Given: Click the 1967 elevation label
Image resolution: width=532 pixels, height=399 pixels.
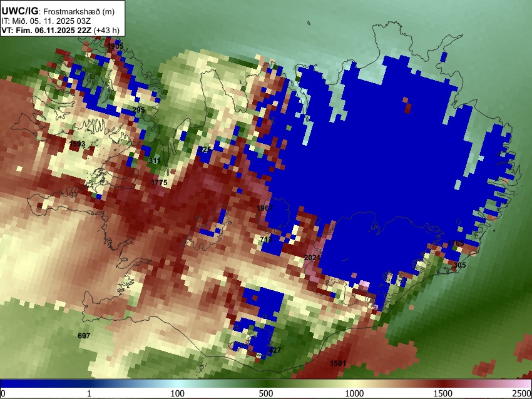Looking at the screenshot, I should point(265,208).
